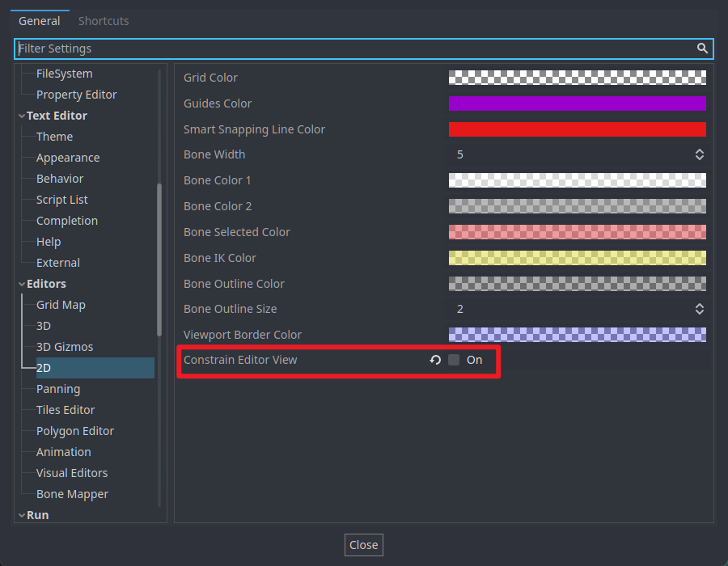Image resolution: width=728 pixels, height=566 pixels.
Task: Expand the Run section
Action: tap(22, 515)
